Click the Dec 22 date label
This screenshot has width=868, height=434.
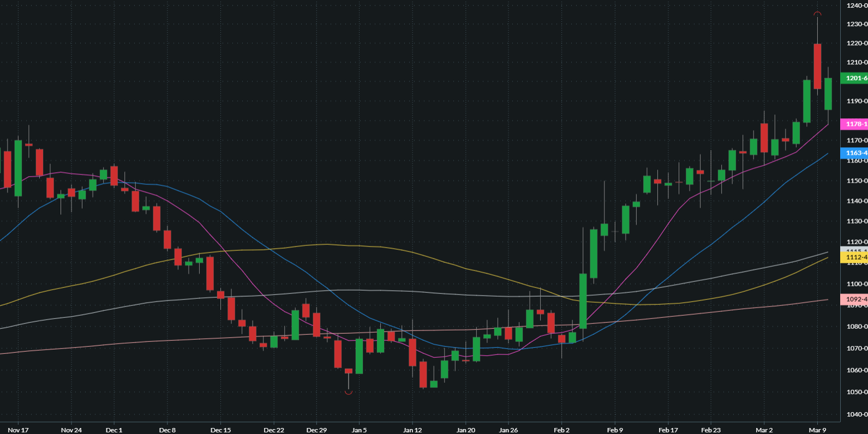pyautogui.click(x=274, y=430)
